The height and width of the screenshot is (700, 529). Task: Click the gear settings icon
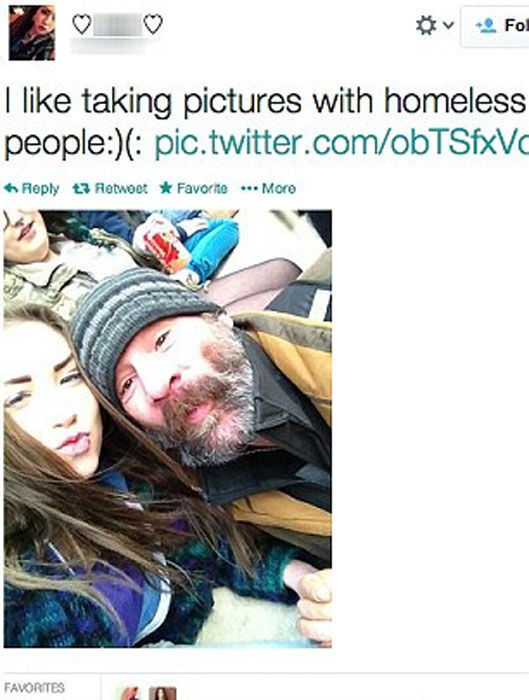[x=426, y=25]
